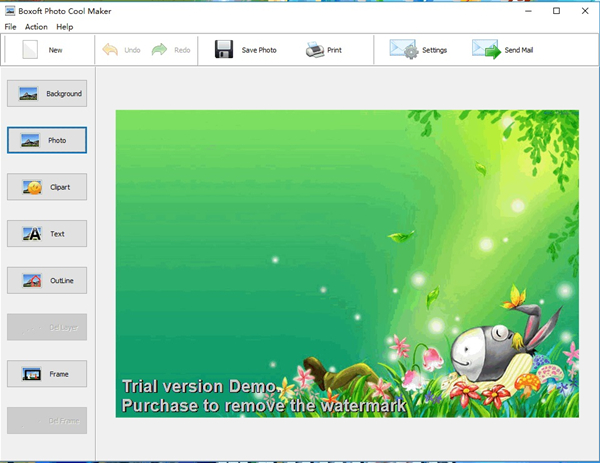Click the Text letter A icon
Screen dimensions: 600x463
point(32,234)
